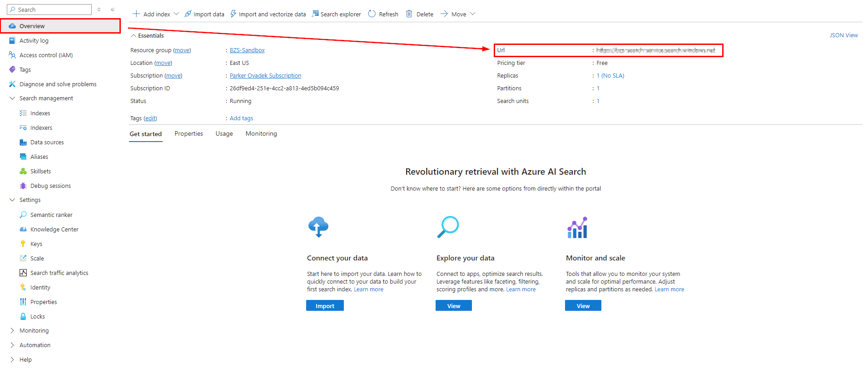Click the Subscription ID value text
The image size is (868, 368).
click(x=284, y=88)
